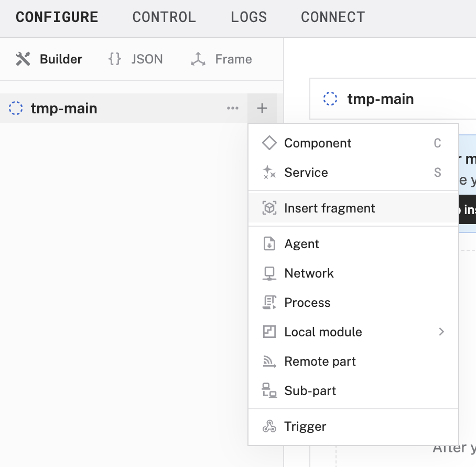Choose Local module from the add menu
The width and height of the screenshot is (476, 467).
tap(323, 332)
